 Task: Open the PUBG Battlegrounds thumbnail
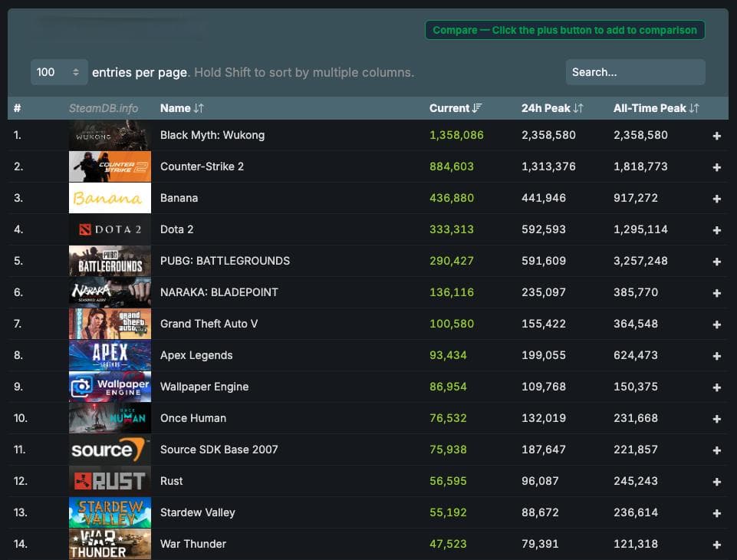point(110,261)
